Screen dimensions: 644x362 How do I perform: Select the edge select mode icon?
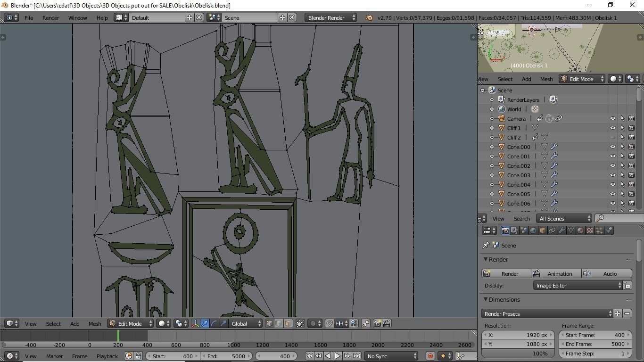279,324
